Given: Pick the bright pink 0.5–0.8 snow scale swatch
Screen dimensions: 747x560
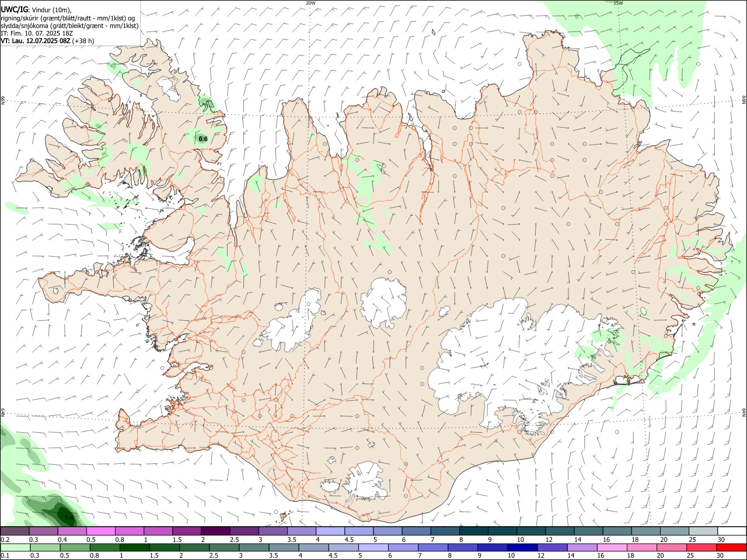Looking at the screenshot, I should [x=100, y=531].
